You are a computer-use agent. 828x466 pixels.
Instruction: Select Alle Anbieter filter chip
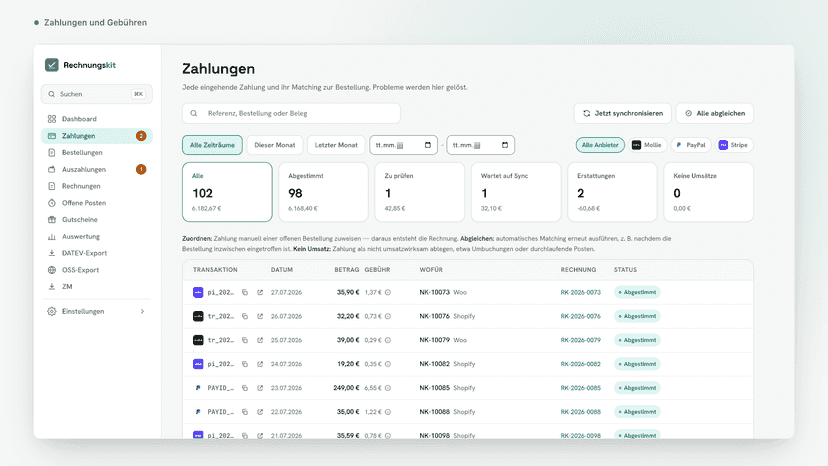point(600,145)
